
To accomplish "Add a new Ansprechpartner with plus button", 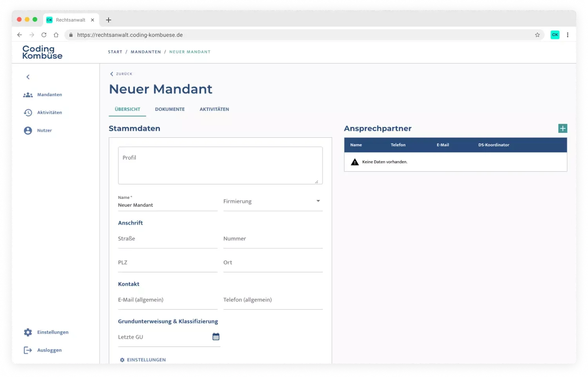I will [563, 128].
